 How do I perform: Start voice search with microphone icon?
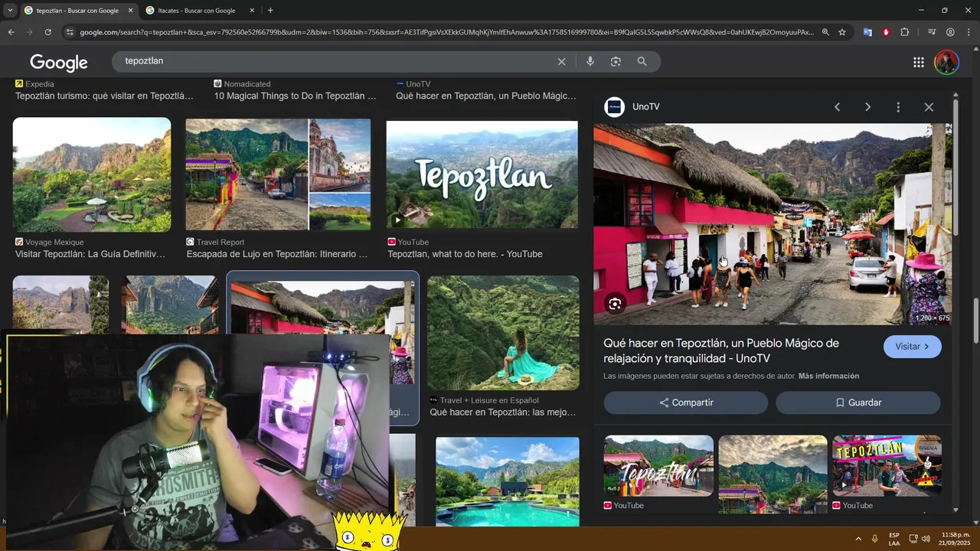tap(590, 61)
